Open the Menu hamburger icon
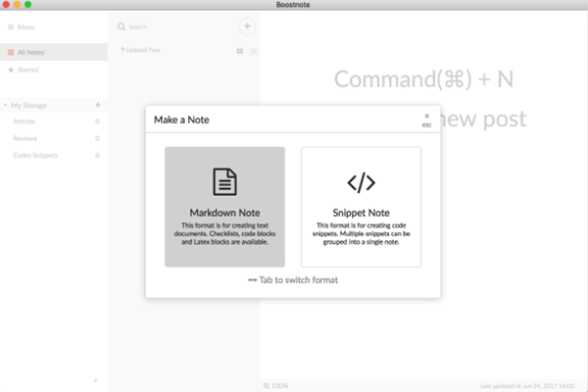 11,27
